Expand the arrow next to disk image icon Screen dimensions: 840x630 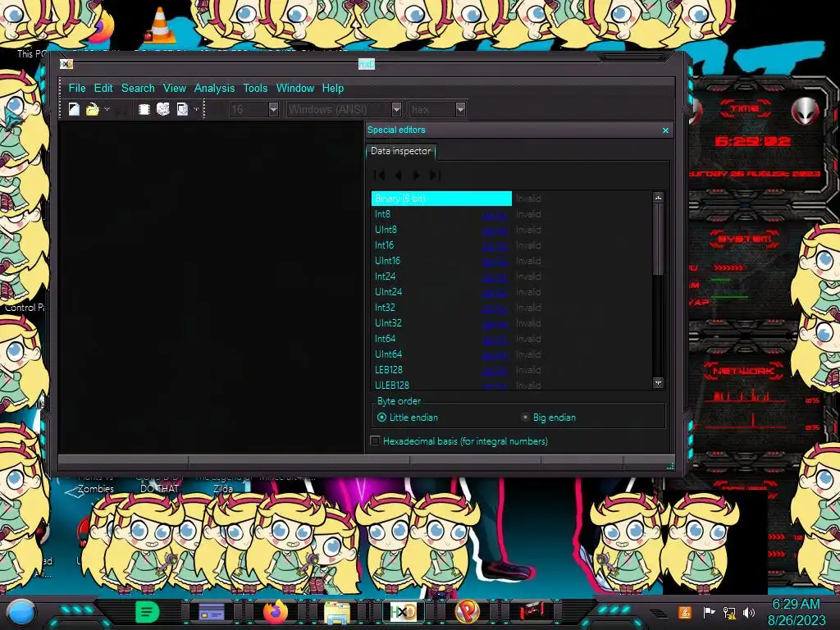click(196, 109)
